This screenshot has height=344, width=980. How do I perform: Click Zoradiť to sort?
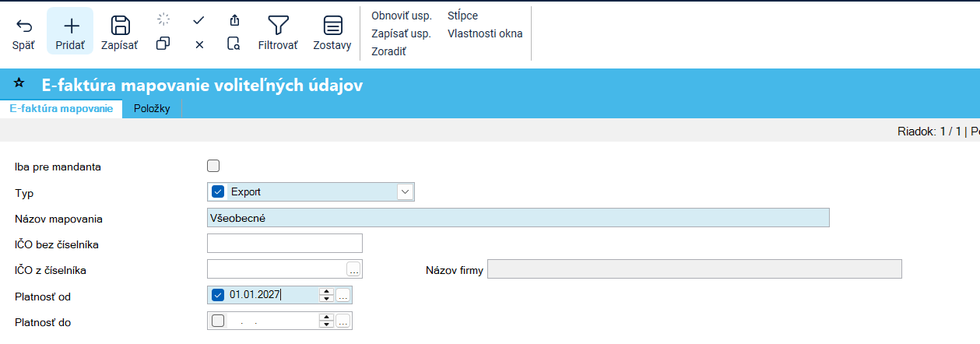[x=388, y=51]
